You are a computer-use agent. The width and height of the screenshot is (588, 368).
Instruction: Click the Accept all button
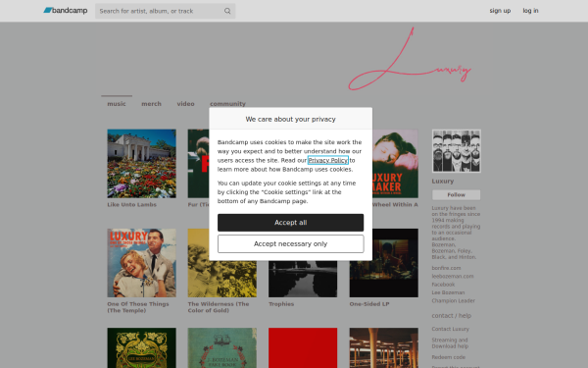click(x=291, y=223)
